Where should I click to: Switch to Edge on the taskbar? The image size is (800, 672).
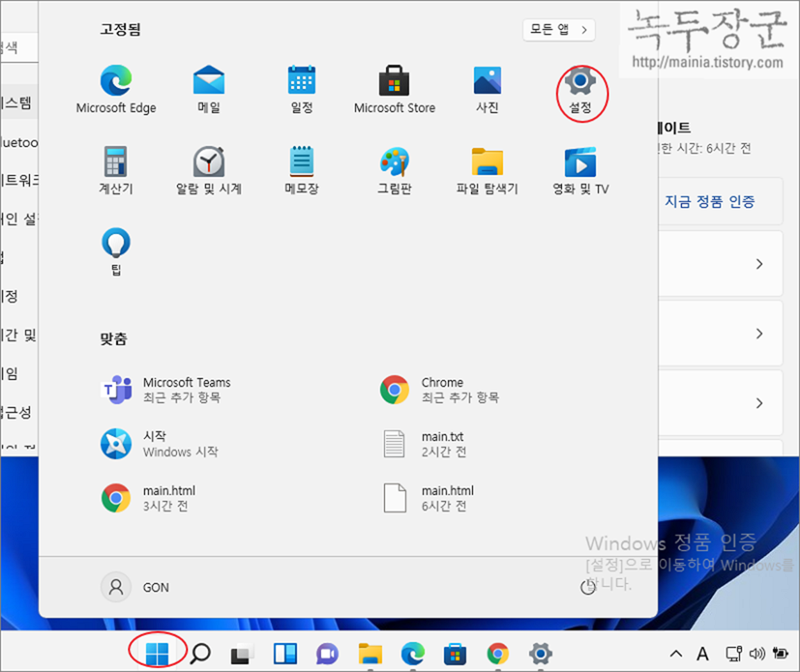tap(413, 653)
